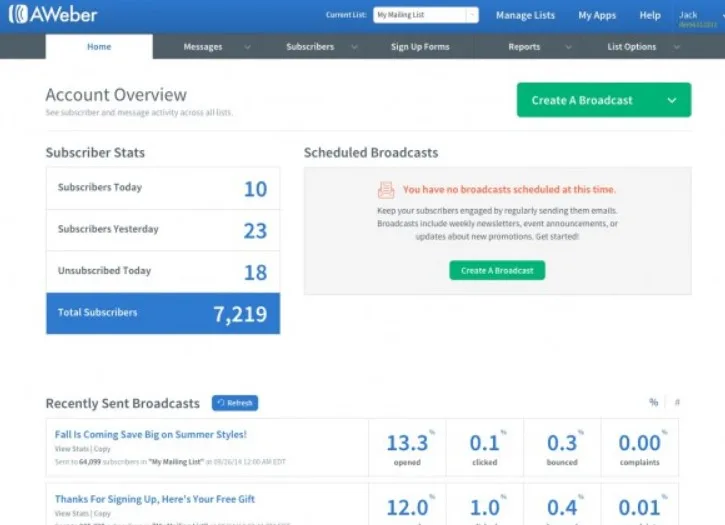Open Manage Lists in the top bar
The height and width of the screenshot is (525, 725).
tap(525, 15)
